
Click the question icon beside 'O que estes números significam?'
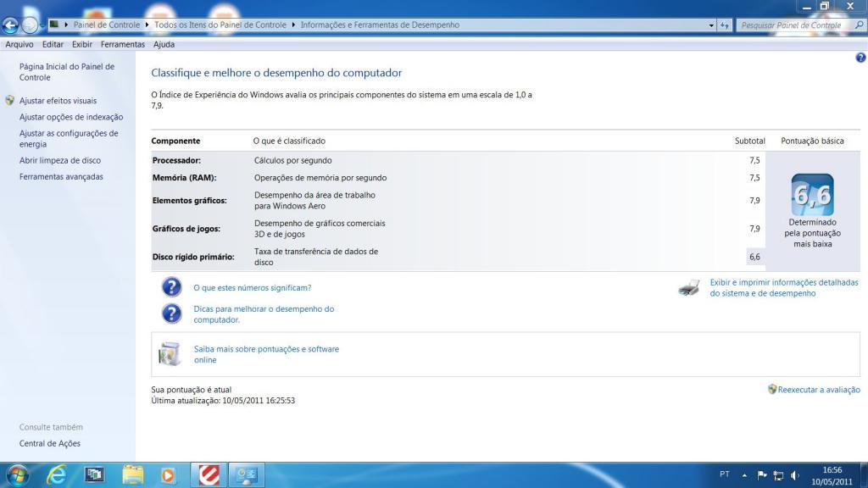171,287
